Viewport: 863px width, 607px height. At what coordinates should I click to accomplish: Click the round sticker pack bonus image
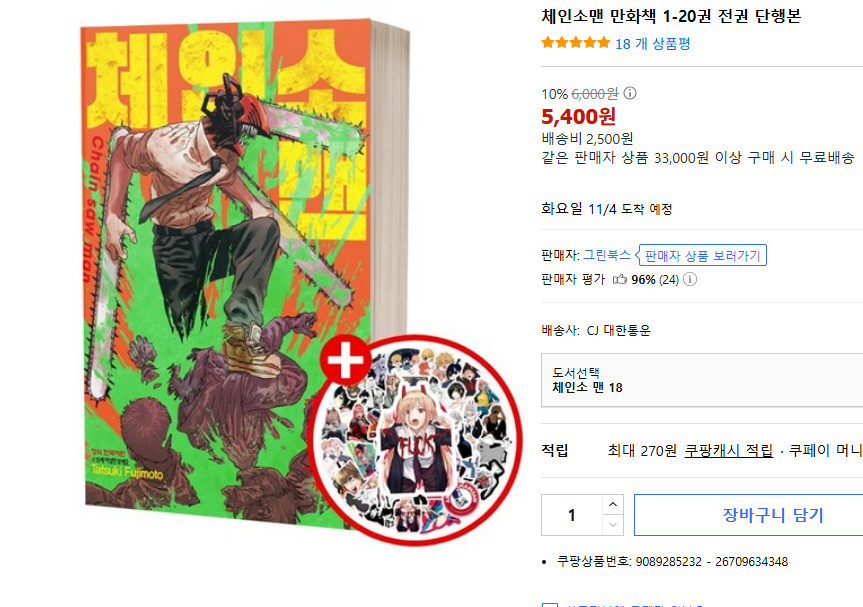416,440
